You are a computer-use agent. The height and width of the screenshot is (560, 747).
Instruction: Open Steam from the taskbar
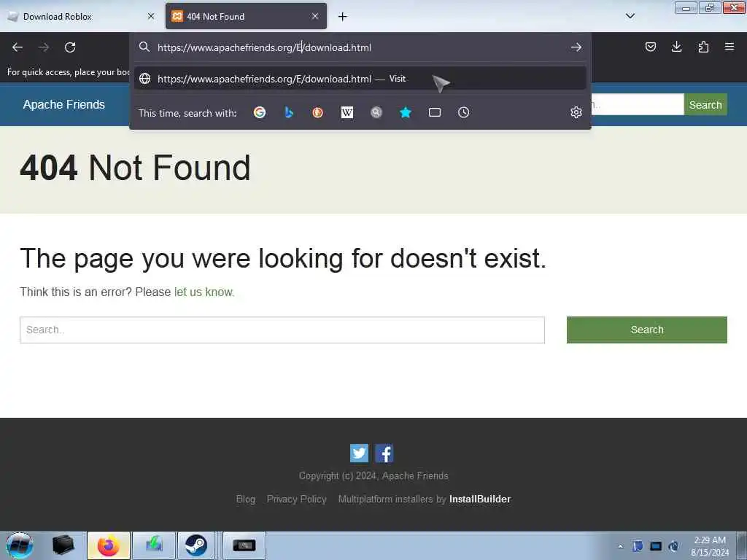[x=196, y=545]
